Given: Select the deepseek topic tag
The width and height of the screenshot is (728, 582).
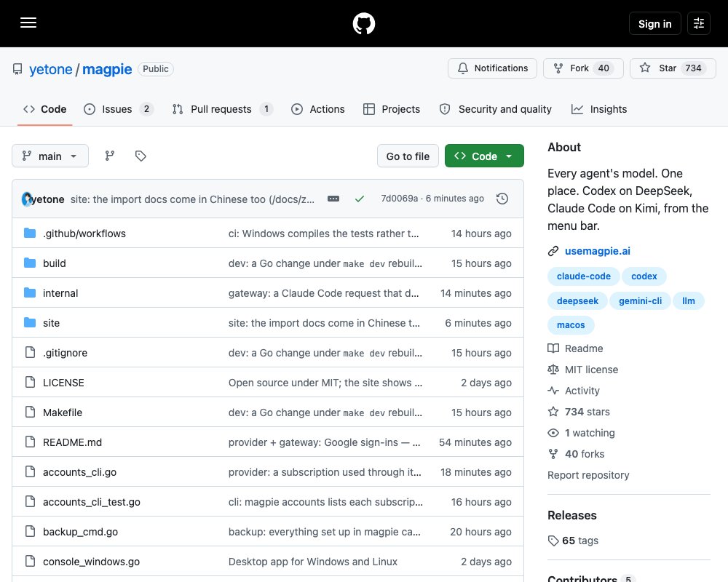Looking at the screenshot, I should click(577, 300).
